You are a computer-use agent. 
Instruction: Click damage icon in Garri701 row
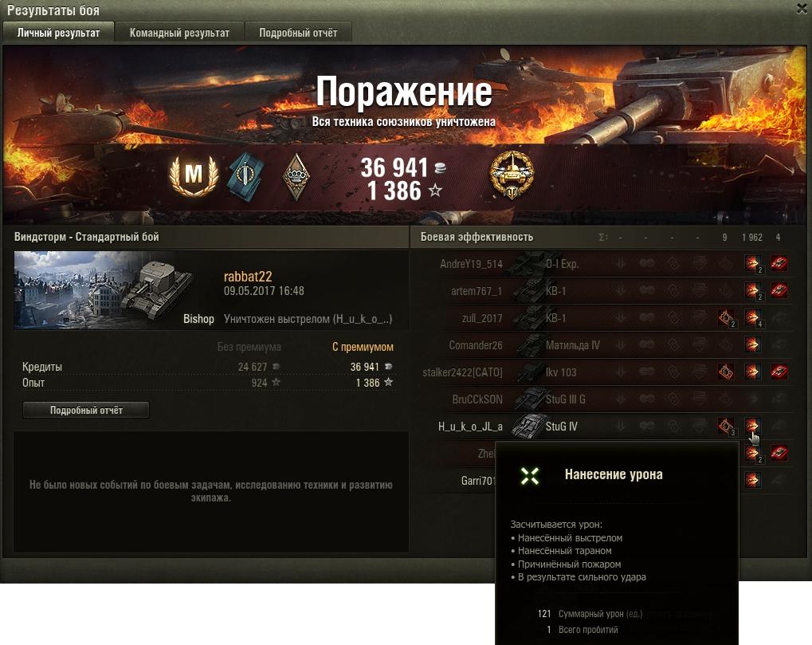752,480
